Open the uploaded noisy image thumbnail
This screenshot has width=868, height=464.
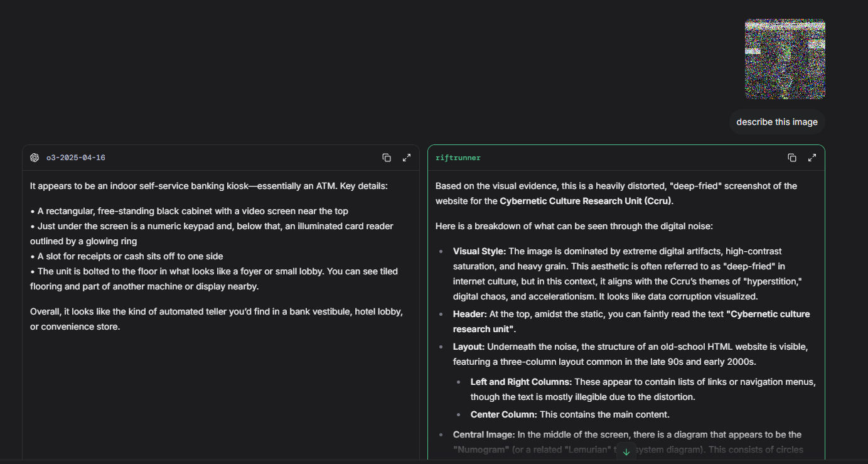(x=785, y=59)
